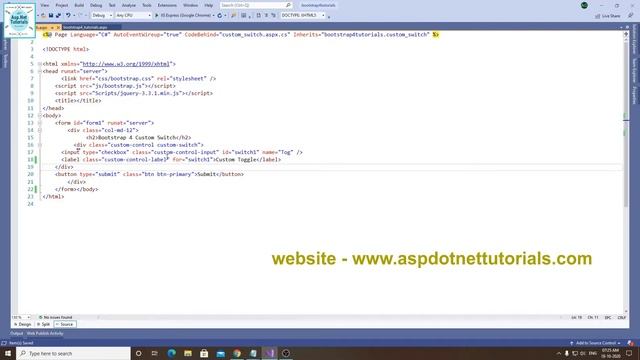Click the No issues found indicator
This screenshot has width=640, height=360.
[x=56, y=317]
